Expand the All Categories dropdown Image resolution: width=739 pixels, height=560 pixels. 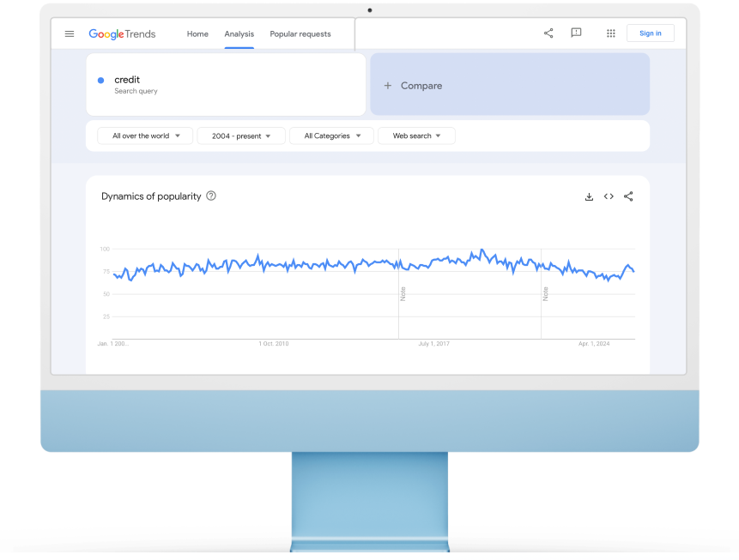pos(331,135)
